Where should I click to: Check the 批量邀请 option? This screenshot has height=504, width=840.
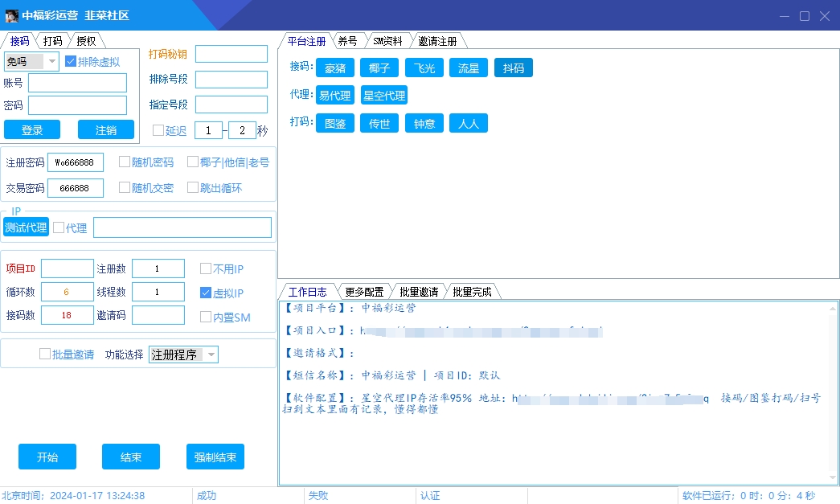(x=45, y=354)
